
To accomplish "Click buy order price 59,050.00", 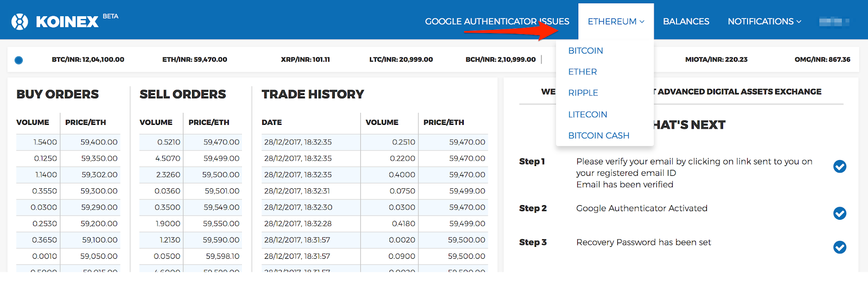I will (99, 256).
